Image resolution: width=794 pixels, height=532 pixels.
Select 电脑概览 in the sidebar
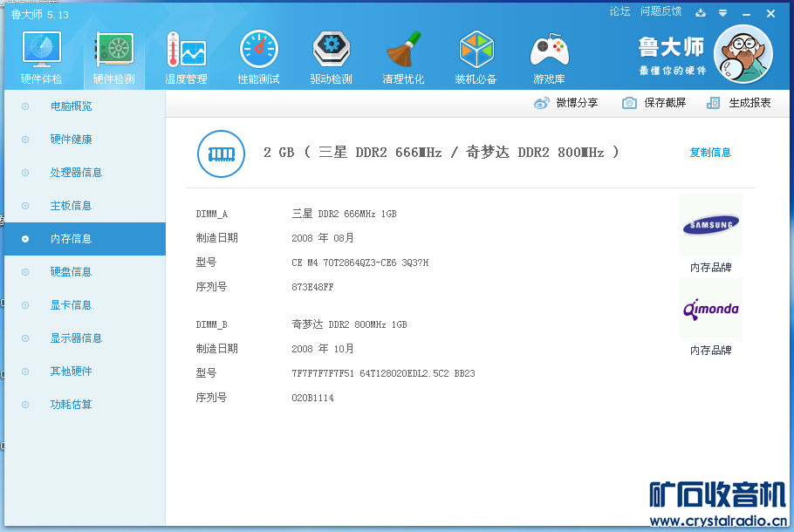click(x=71, y=106)
